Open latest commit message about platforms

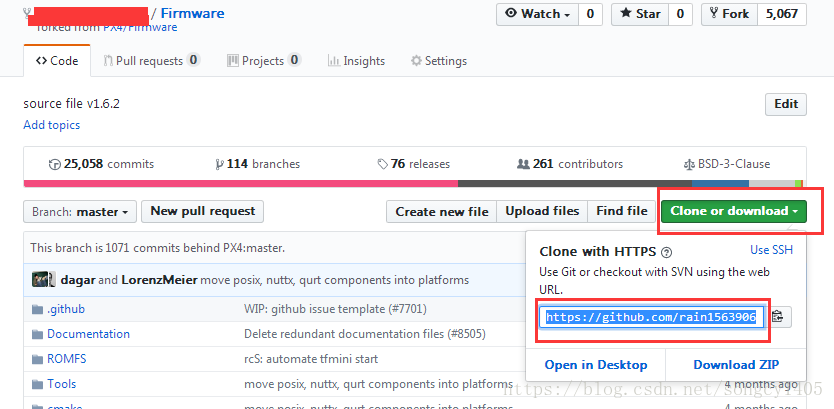coord(335,280)
